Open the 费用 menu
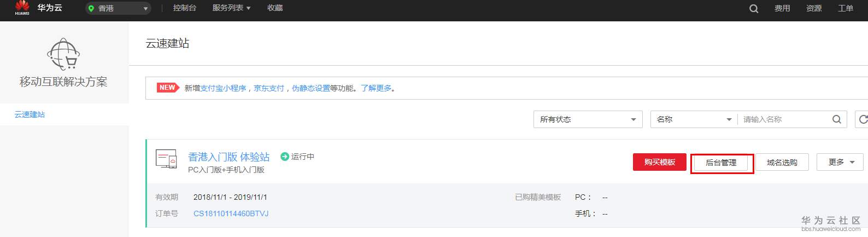Screen dimensions: 868x237 click(782, 8)
